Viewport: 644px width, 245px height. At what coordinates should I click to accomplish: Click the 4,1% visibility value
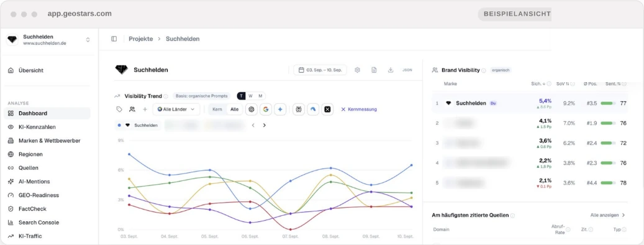click(545, 121)
